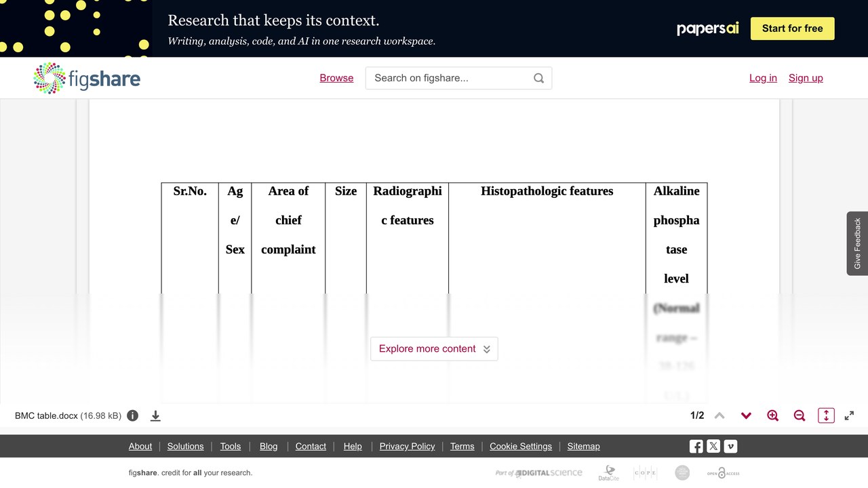Open figshare's Facebook page
The image size is (868, 488).
696,446
